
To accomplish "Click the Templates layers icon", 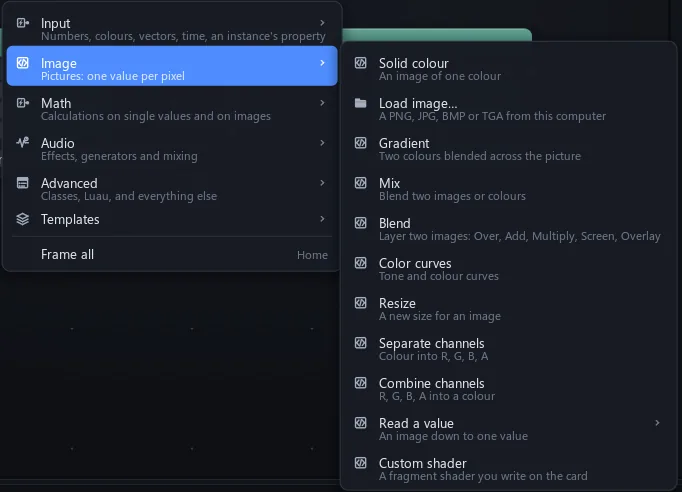I will click(x=23, y=219).
